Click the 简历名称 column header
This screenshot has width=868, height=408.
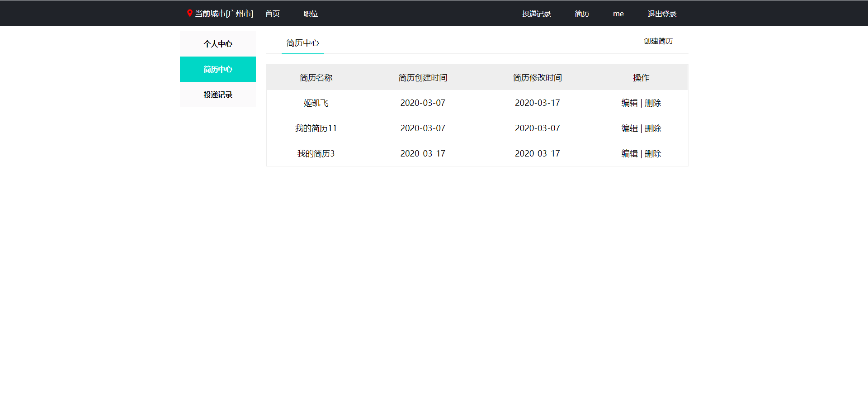[316, 78]
